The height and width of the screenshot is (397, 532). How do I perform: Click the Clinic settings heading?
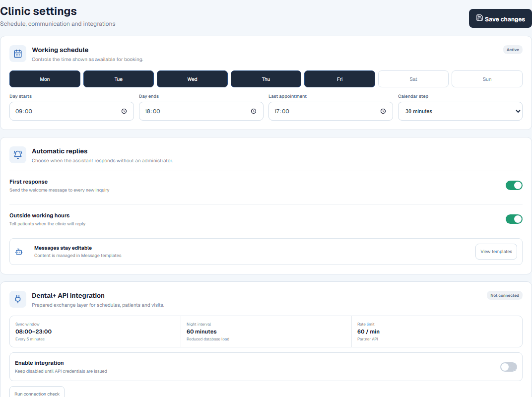(x=38, y=11)
